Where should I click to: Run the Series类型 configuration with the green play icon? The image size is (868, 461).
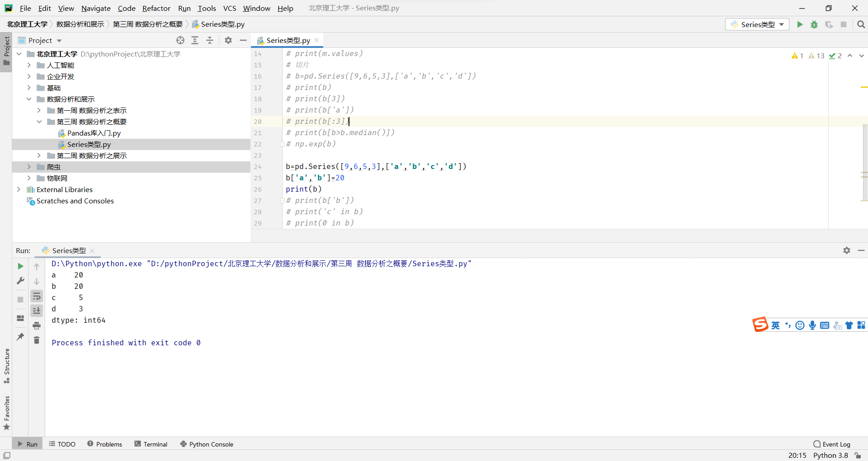[800, 24]
